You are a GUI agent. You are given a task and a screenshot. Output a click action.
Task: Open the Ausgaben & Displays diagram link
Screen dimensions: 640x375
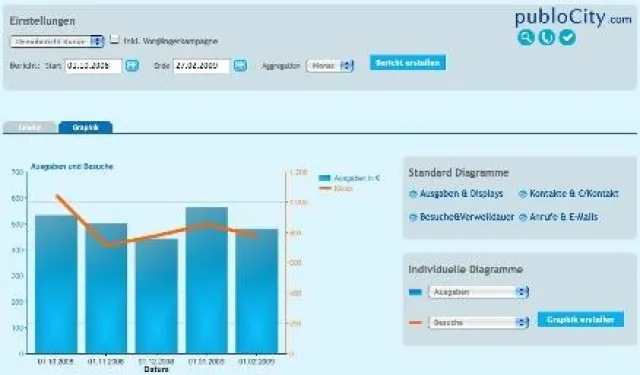tap(461, 194)
